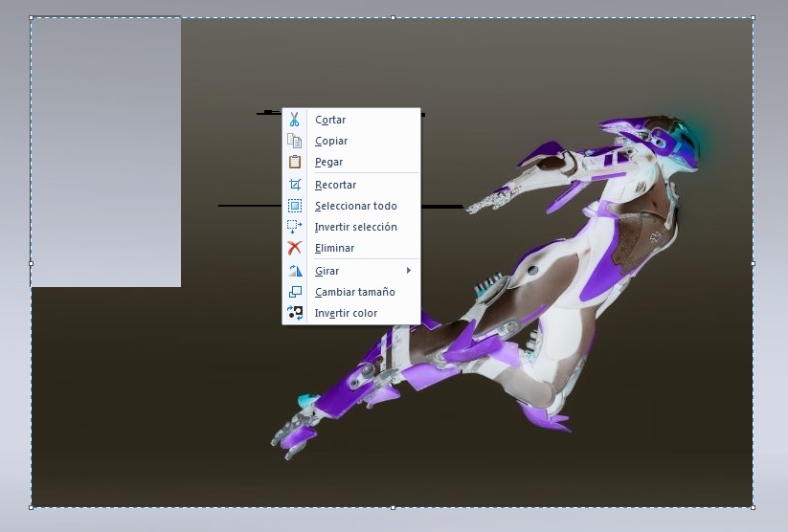Click the top-right selection handle
788x532 pixels.
point(753,17)
